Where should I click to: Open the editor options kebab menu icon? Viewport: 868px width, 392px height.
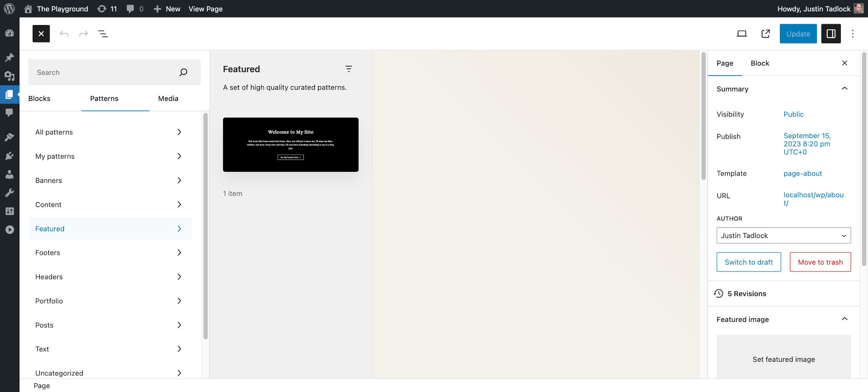pyautogui.click(x=852, y=34)
